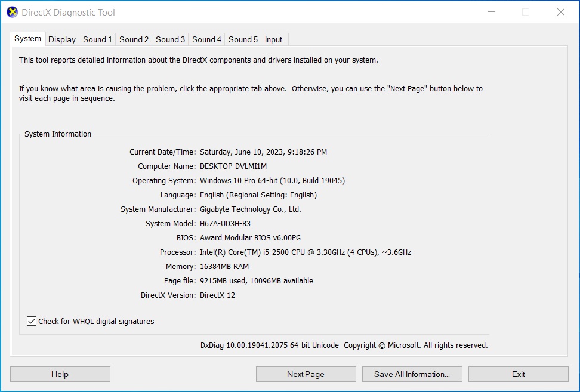This screenshot has height=392, width=580.
Task: Open the Display tab
Action: coord(62,39)
